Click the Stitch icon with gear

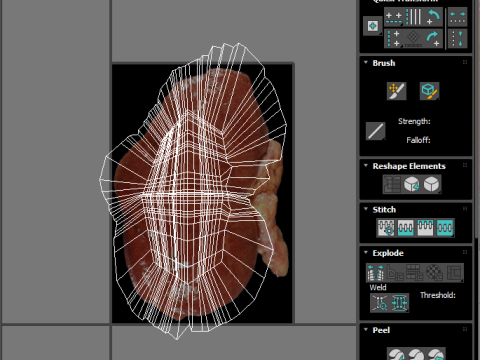click(386, 228)
